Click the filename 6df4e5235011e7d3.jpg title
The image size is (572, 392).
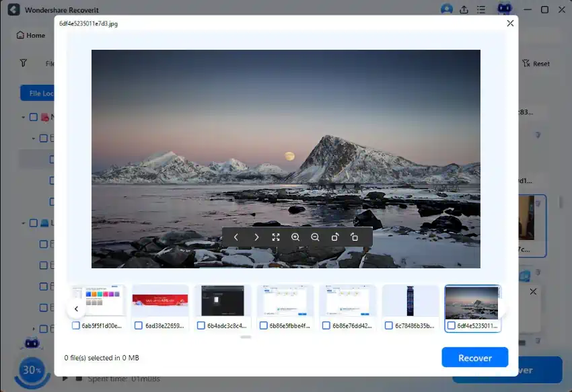[88, 24]
